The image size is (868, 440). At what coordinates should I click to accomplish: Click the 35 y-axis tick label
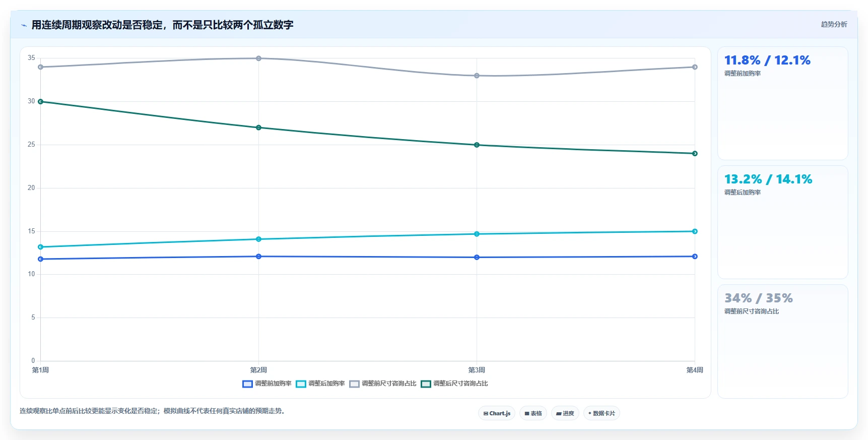point(31,58)
